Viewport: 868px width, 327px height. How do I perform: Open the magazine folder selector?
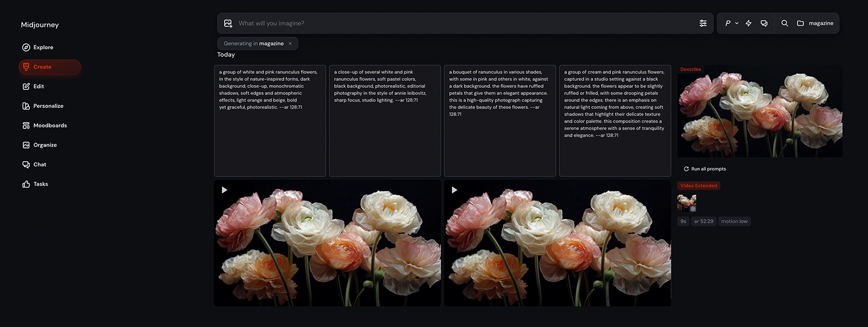pos(815,23)
